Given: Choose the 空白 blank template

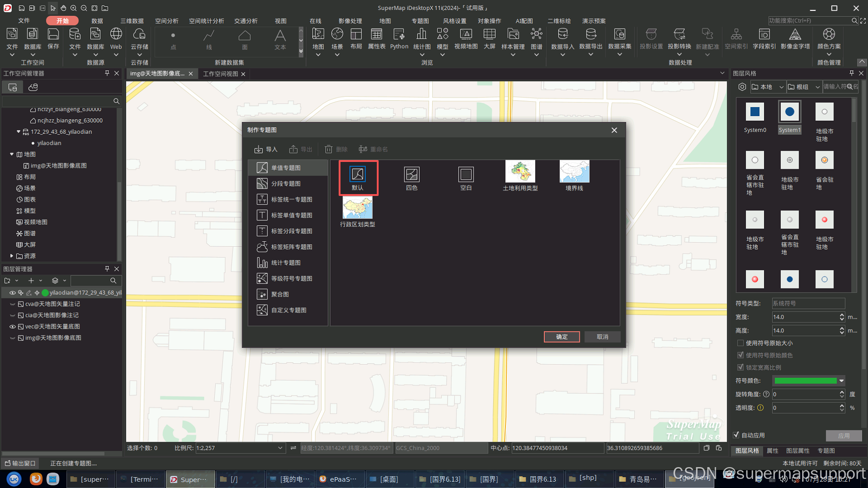Looking at the screenshot, I should click(466, 178).
